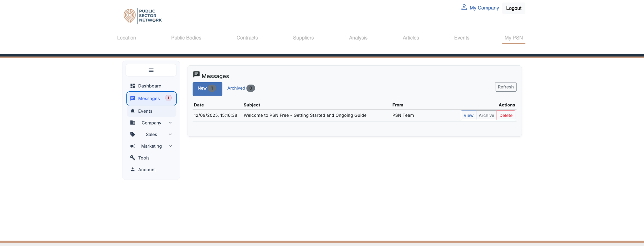Image resolution: width=644 pixels, height=246 pixels.
Task: Select the Analysis nav item
Action: 358,38
